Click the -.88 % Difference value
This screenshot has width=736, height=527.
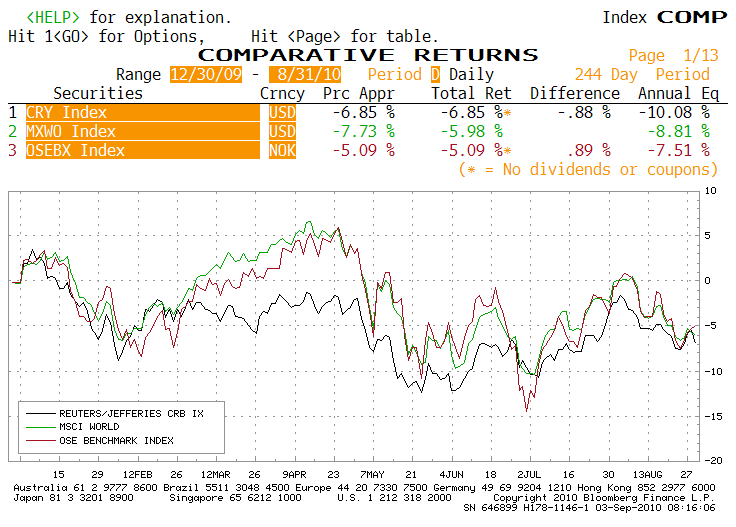[584, 112]
